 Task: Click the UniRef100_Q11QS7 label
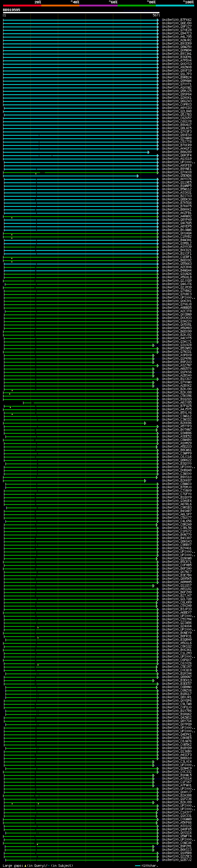point(176,586)
